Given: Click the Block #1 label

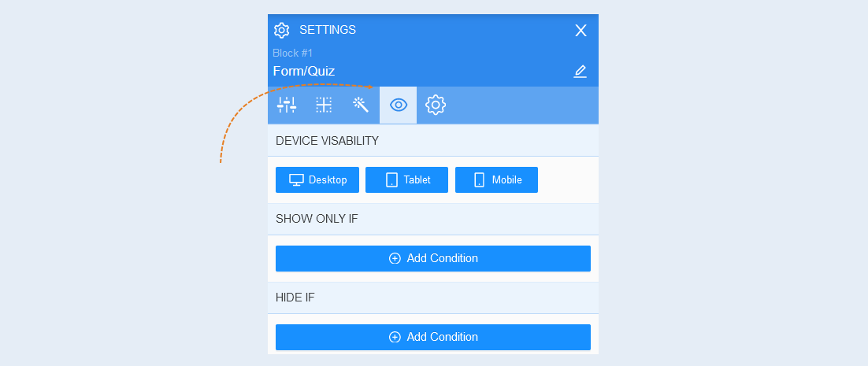Looking at the screenshot, I should [293, 53].
